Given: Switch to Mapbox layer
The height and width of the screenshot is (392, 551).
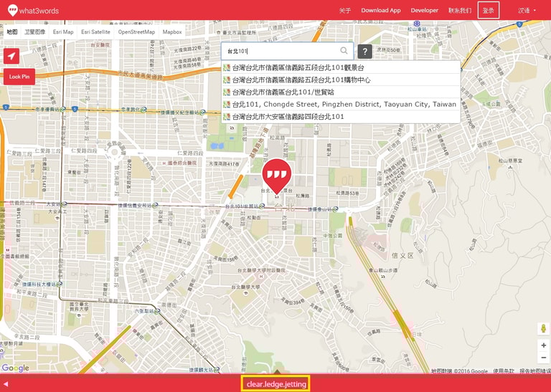Looking at the screenshot, I should (x=172, y=32).
